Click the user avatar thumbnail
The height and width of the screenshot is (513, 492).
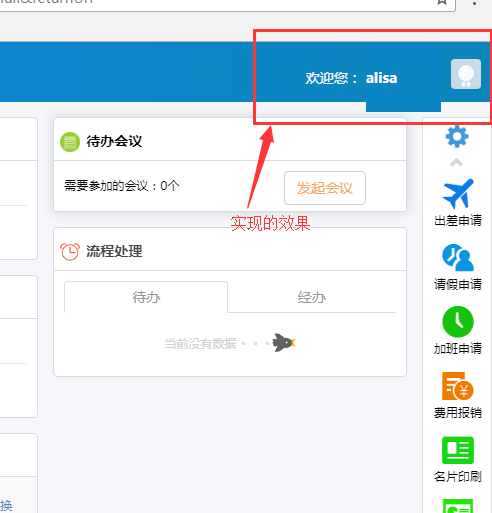[x=466, y=74]
